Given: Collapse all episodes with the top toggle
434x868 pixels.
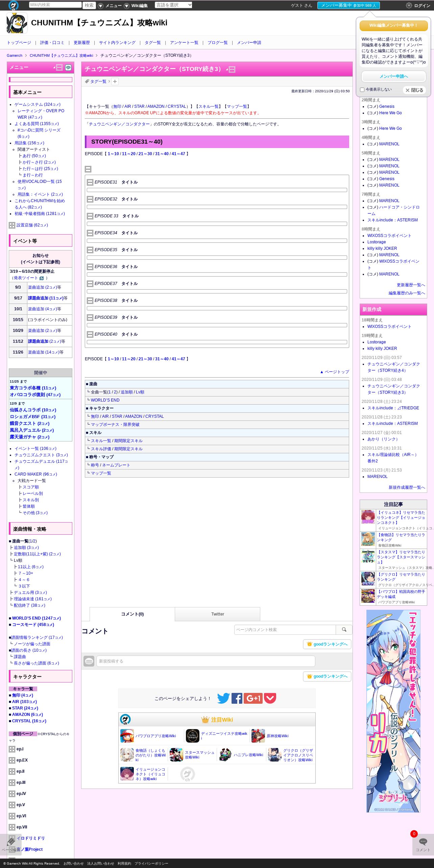Looking at the screenshot, I should [x=88, y=169].
